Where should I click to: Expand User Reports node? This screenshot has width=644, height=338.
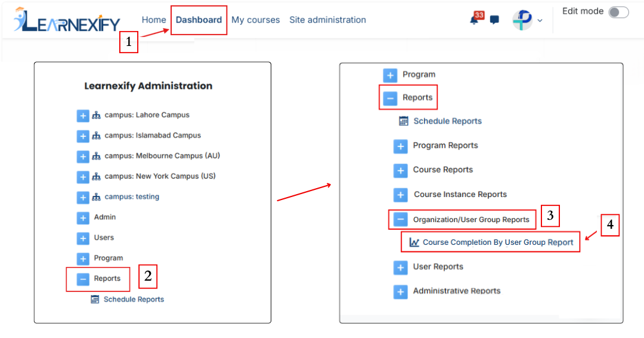pyautogui.click(x=401, y=268)
